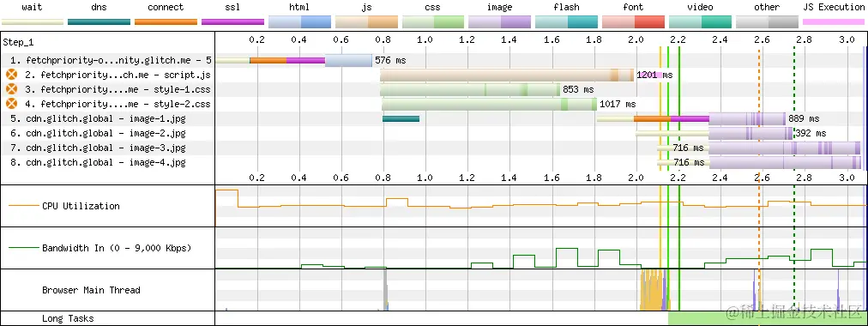Click render-blocking icon beside script.js request

click(x=11, y=75)
